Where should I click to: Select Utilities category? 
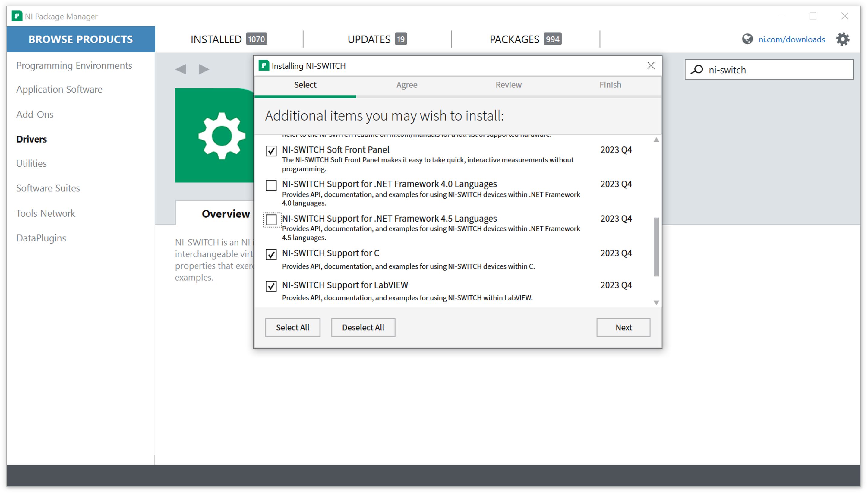pyautogui.click(x=32, y=164)
